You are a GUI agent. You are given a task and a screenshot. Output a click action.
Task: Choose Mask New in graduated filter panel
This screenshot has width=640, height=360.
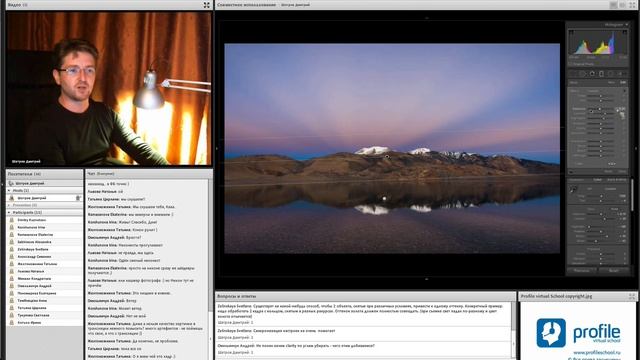click(x=611, y=82)
